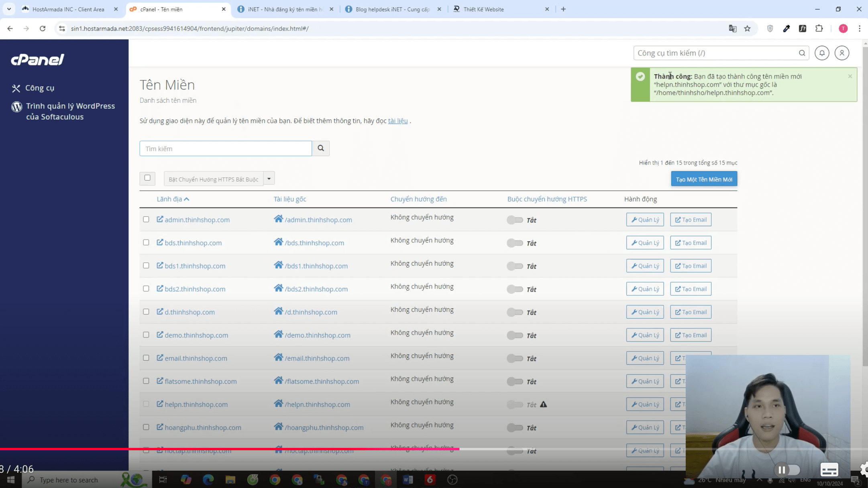Tick the select-all domains checkbox
The width and height of the screenshot is (868, 488).
point(147,178)
